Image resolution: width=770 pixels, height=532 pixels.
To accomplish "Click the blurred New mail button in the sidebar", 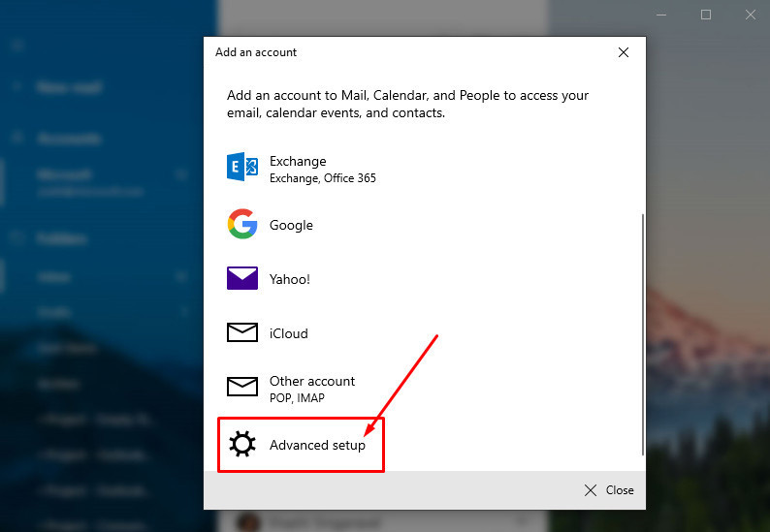I will [69, 87].
